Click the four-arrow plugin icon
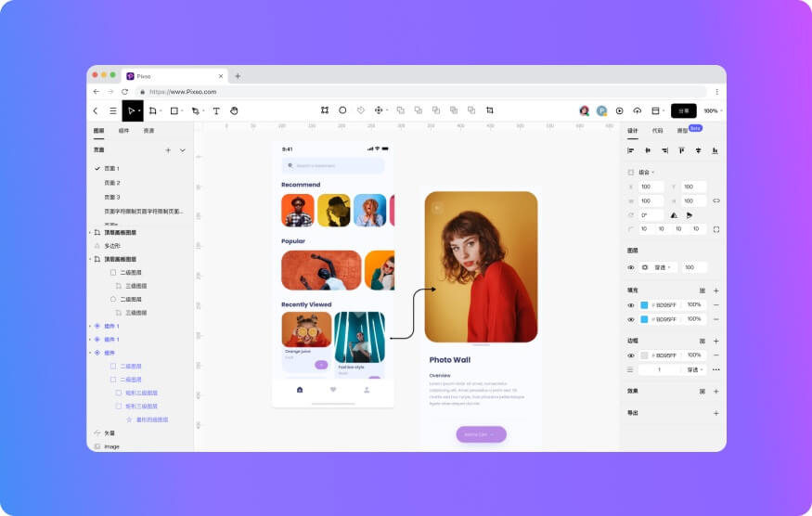812x516 pixels. point(379,110)
